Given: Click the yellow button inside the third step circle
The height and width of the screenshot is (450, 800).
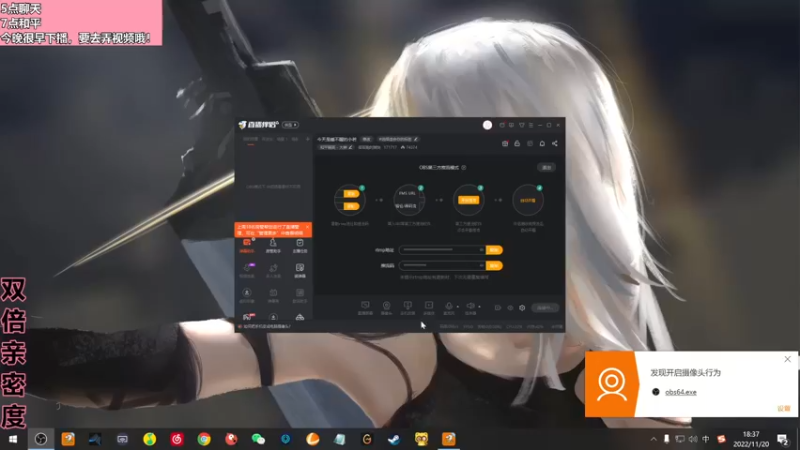Looking at the screenshot, I should (x=468, y=200).
